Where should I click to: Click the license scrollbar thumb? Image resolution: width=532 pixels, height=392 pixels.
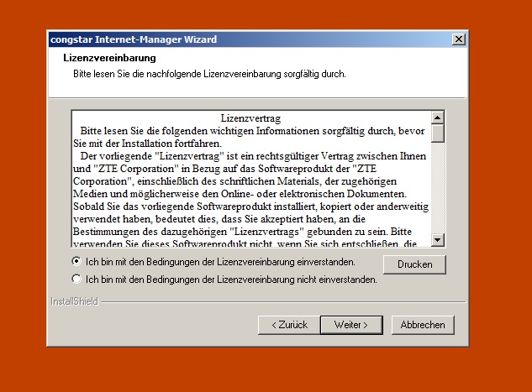pyautogui.click(x=437, y=133)
